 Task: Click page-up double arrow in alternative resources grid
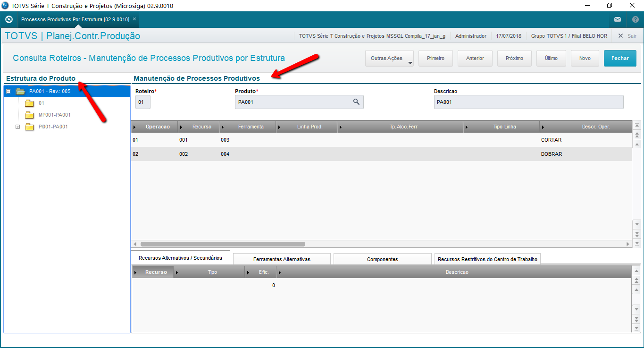pyautogui.click(x=637, y=280)
